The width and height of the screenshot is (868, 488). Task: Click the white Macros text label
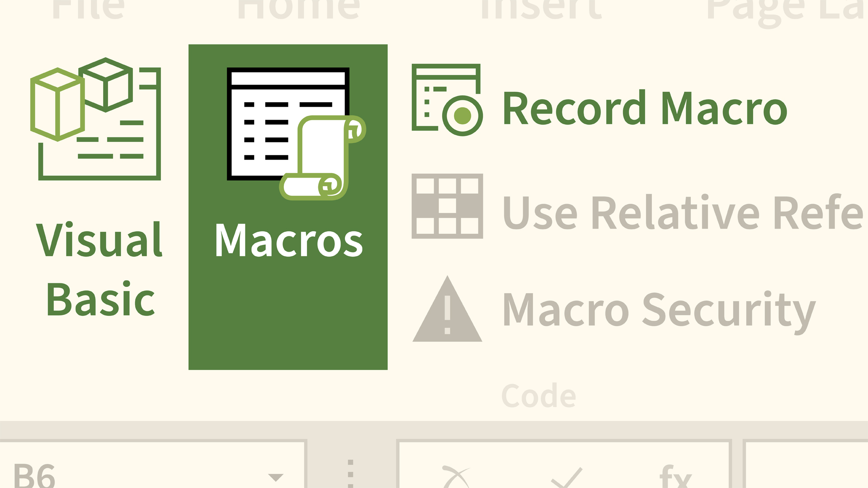[x=288, y=240]
